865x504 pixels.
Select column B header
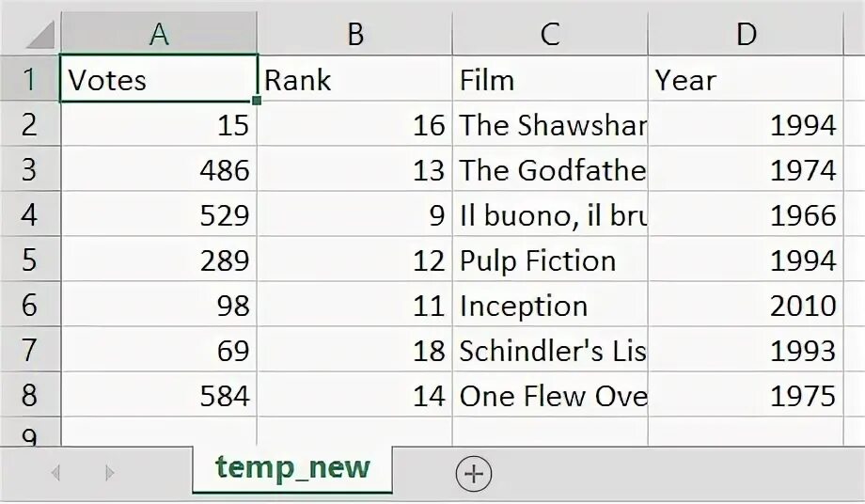(x=354, y=35)
